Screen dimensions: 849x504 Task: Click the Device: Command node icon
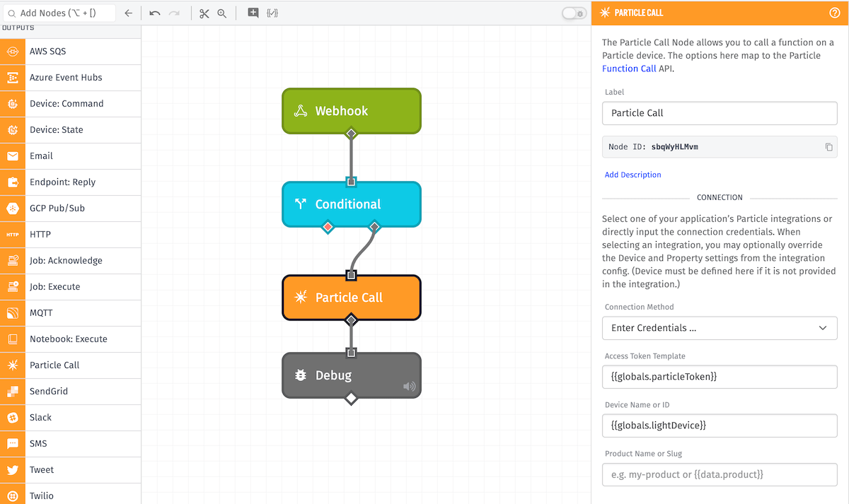pyautogui.click(x=13, y=104)
